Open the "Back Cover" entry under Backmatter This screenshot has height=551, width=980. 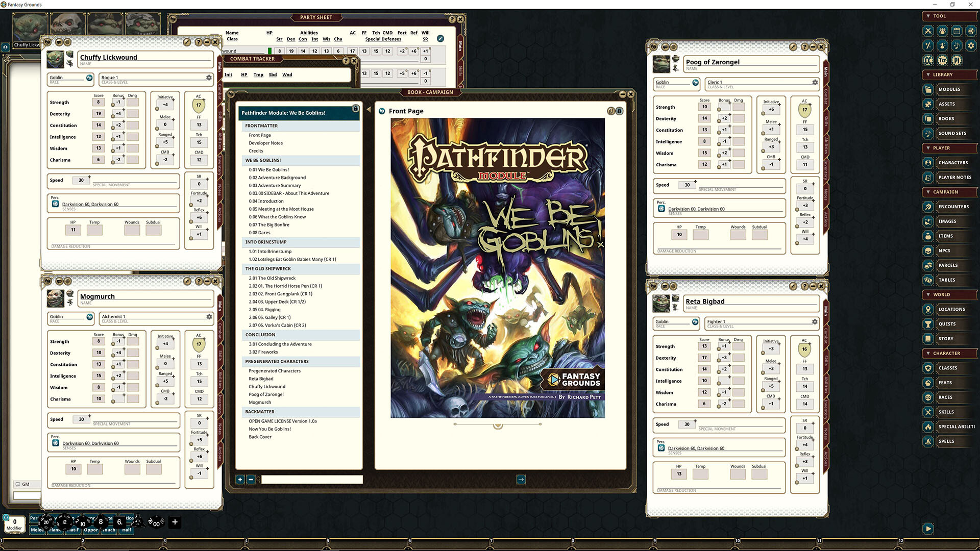pyautogui.click(x=260, y=437)
